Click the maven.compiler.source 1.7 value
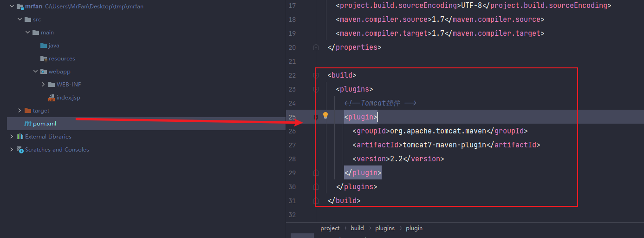The height and width of the screenshot is (238, 644). click(438, 20)
